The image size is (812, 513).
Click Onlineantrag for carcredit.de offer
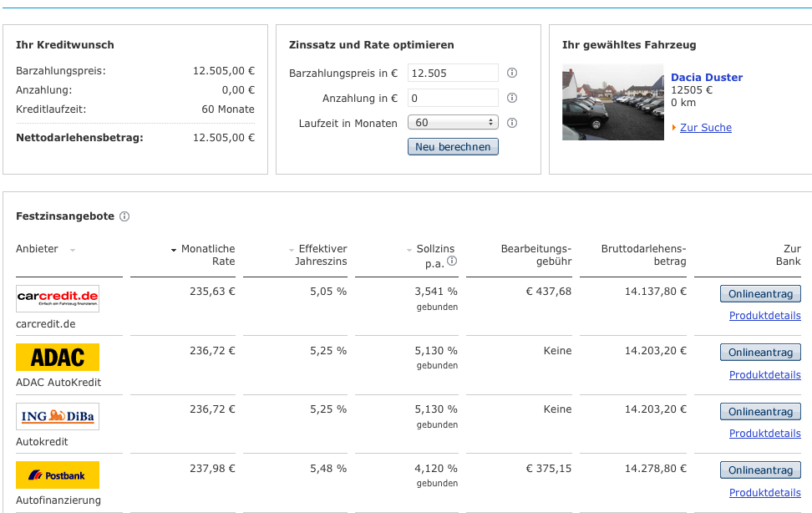760,293
